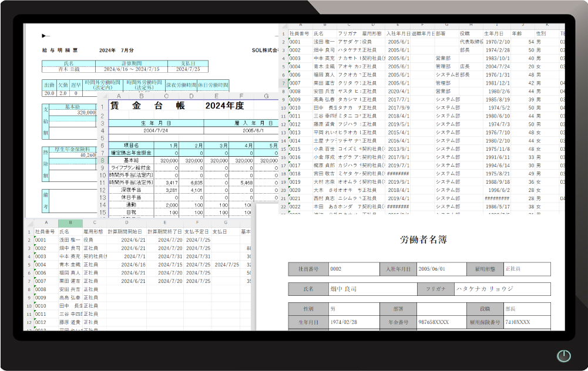
Task: Click the 賃金台帳 title cell
Action: click(x=145, y=106)
